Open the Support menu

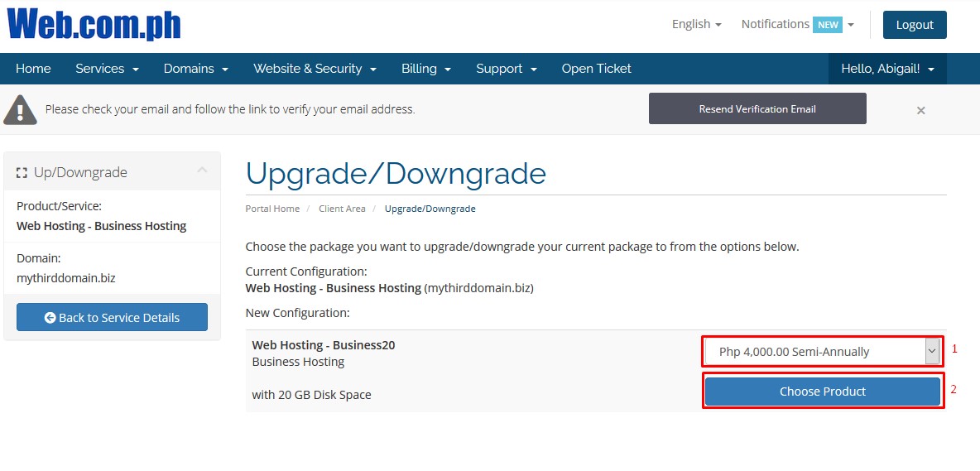507,69
